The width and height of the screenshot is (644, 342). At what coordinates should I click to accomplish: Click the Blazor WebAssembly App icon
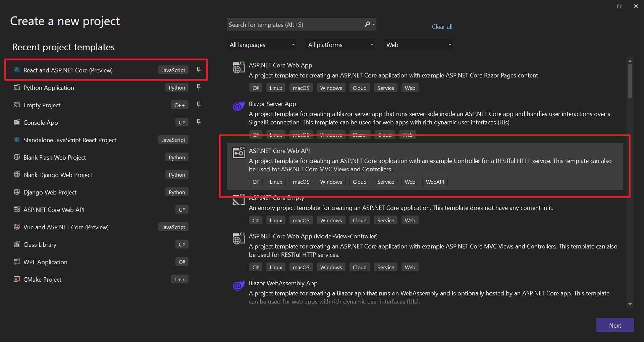click(x=238, y=286)
